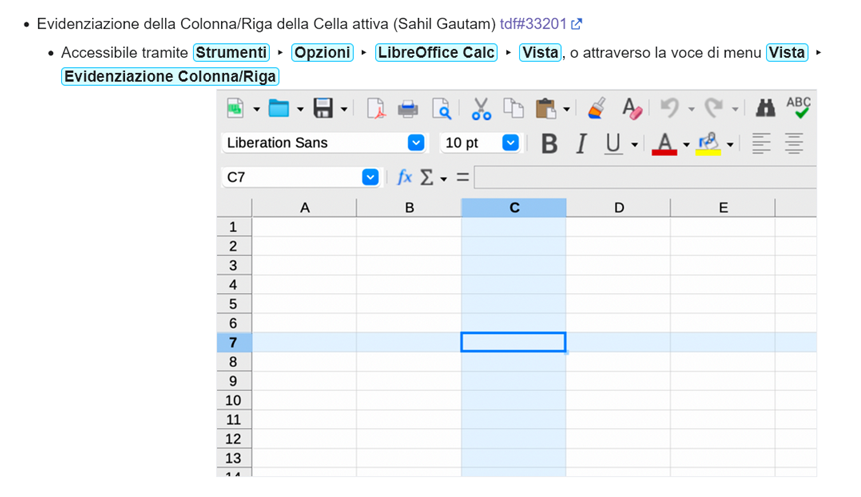
Task: Click the Align Left button
Action: 762,144
